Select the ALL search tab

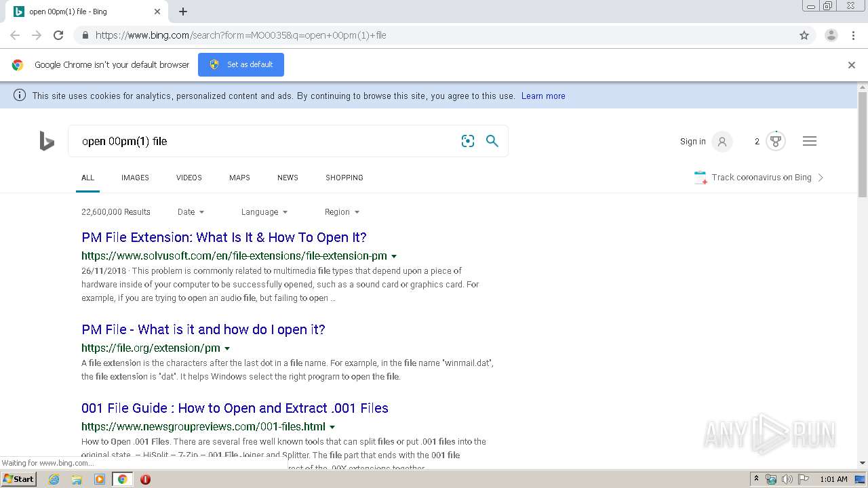(87, 178)
